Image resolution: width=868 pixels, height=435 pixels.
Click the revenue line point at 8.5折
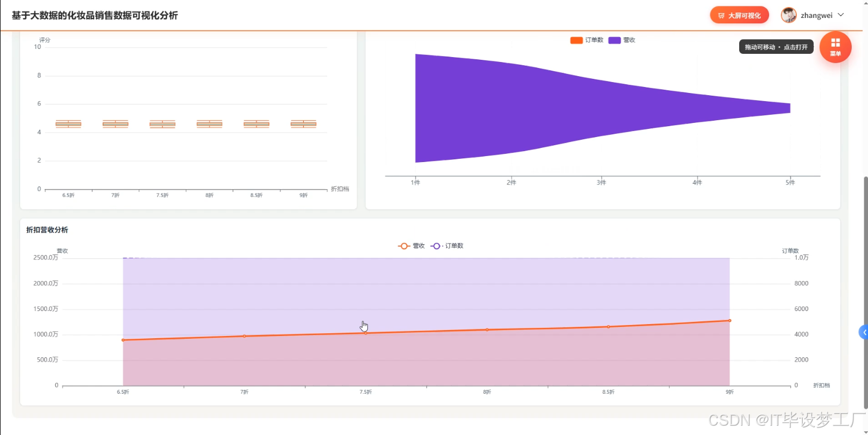[x=608, y=327]
